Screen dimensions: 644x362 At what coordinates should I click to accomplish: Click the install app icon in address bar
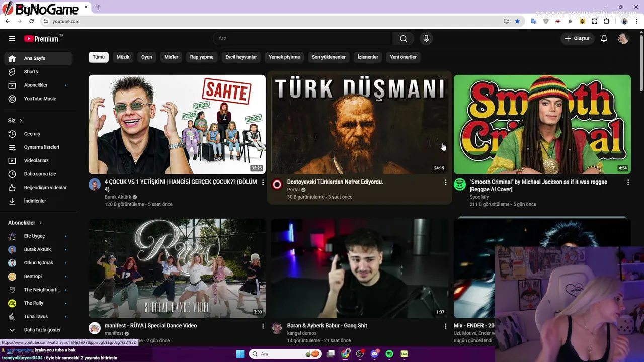(x=506, y=21)
